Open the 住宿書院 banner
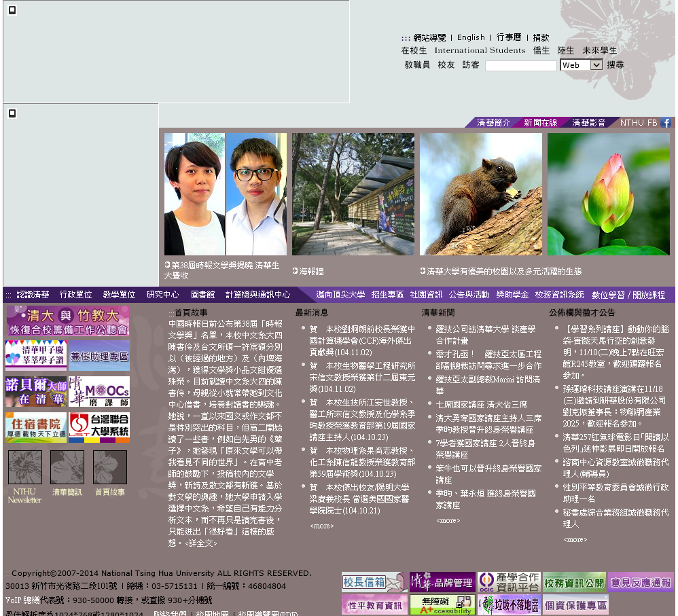 36,427
